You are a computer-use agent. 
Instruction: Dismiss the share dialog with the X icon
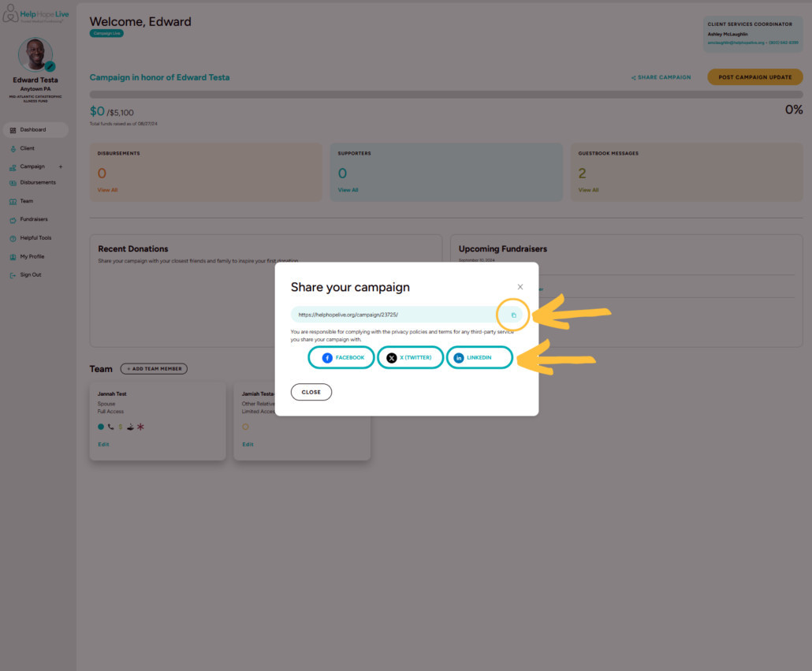click(520, 287)
